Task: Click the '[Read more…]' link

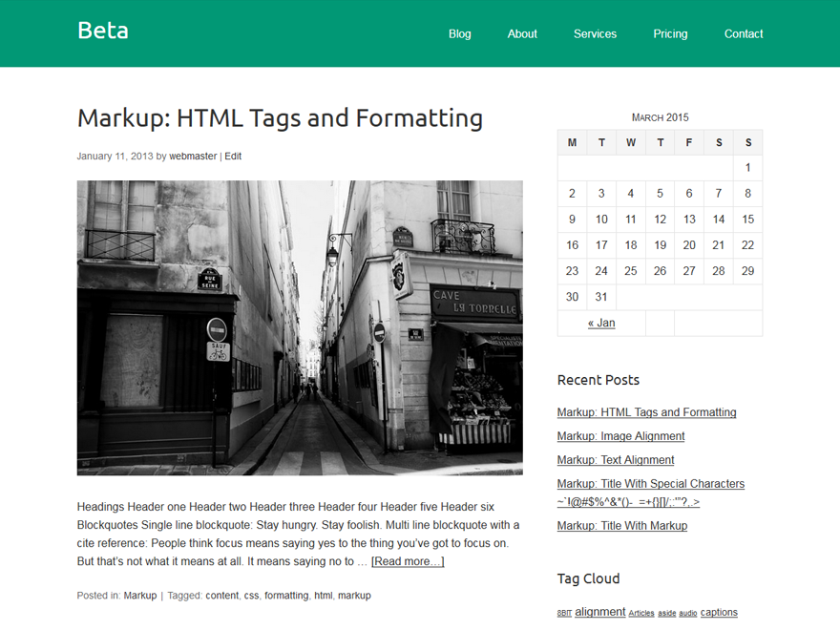Action: point(408,561)
